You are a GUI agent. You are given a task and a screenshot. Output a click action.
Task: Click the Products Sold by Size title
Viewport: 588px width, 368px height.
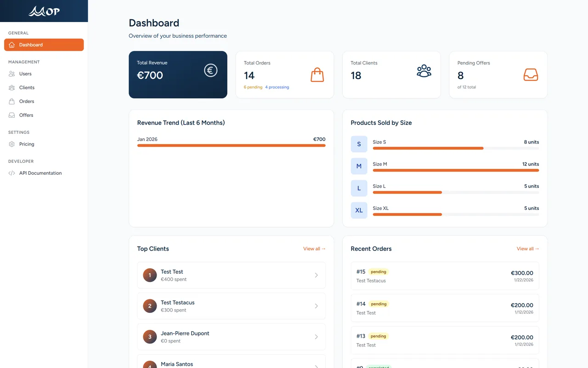tap(381, 123)
